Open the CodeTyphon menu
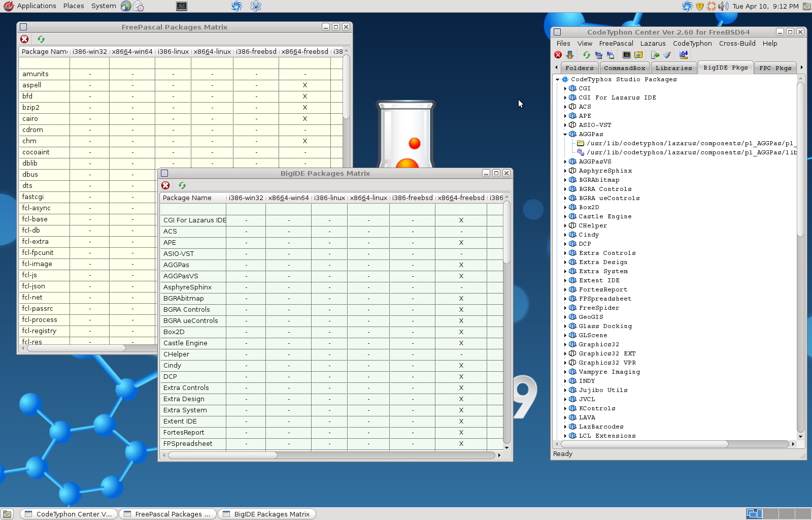Viewport: 812px width, 520px height. click(x=692, y=43)
